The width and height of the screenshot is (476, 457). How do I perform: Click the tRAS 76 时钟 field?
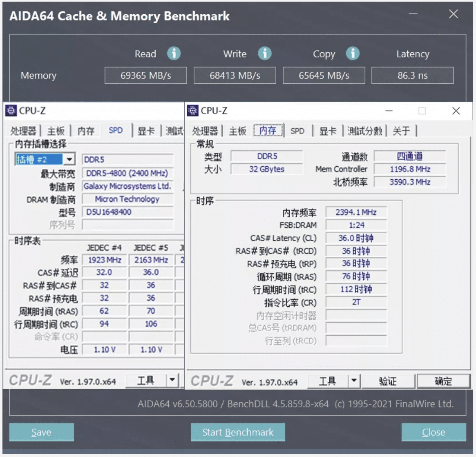[x=356, y=276]
